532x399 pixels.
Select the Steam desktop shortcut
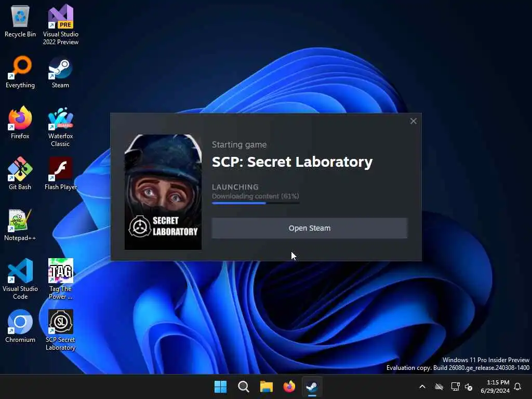pos(60,72)
